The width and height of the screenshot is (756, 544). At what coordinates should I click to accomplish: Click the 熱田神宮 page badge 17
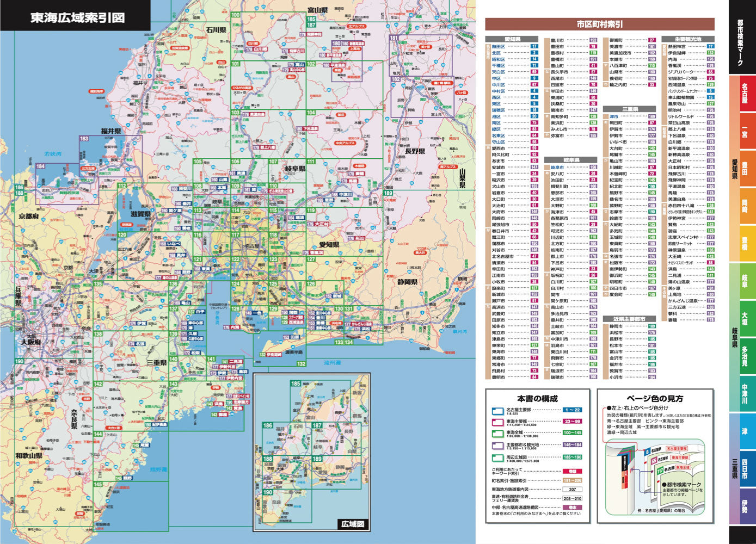click(711, 46)
